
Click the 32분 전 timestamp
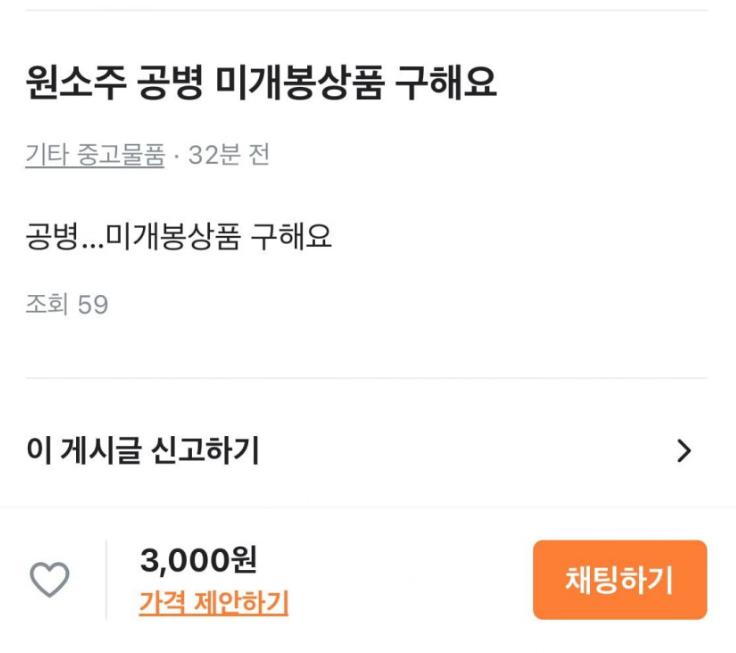click(229, 156)
